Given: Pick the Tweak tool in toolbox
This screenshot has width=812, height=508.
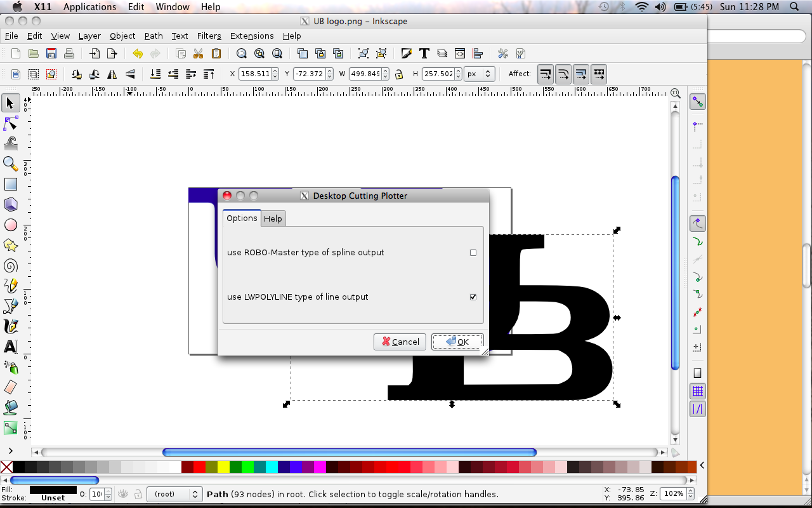Looking at the screenshot, I should 11,144.
